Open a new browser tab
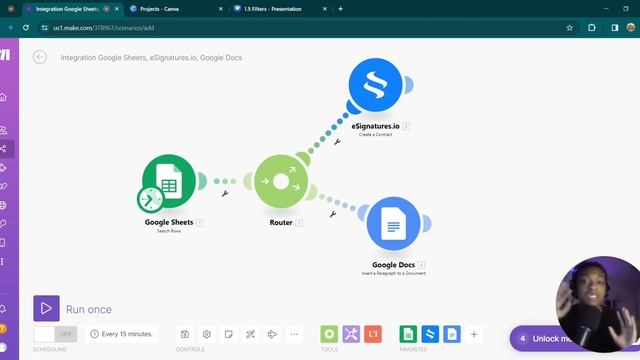The width and height of the screenshot is (640, 360). pos(340,9)
